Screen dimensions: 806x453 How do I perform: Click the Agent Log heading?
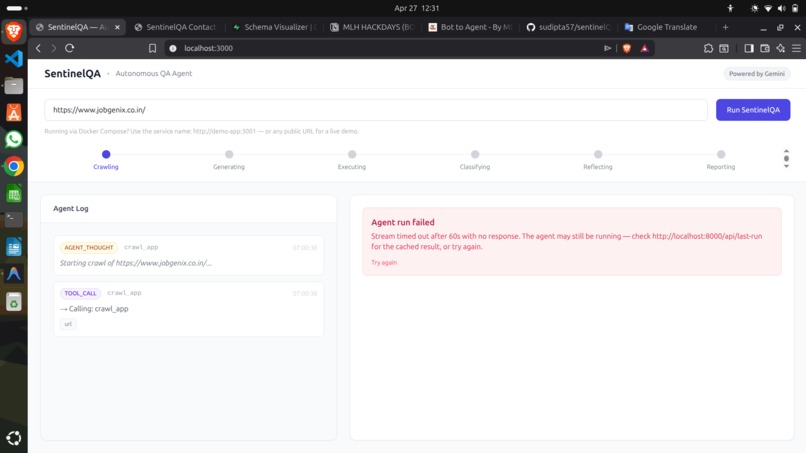[x=71, y=208]
